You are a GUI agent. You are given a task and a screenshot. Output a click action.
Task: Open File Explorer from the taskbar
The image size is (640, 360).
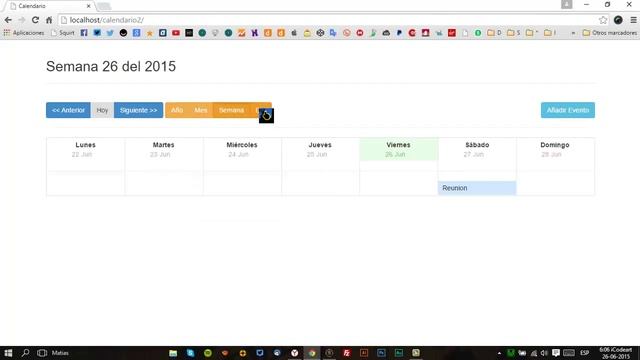point(173,353)
